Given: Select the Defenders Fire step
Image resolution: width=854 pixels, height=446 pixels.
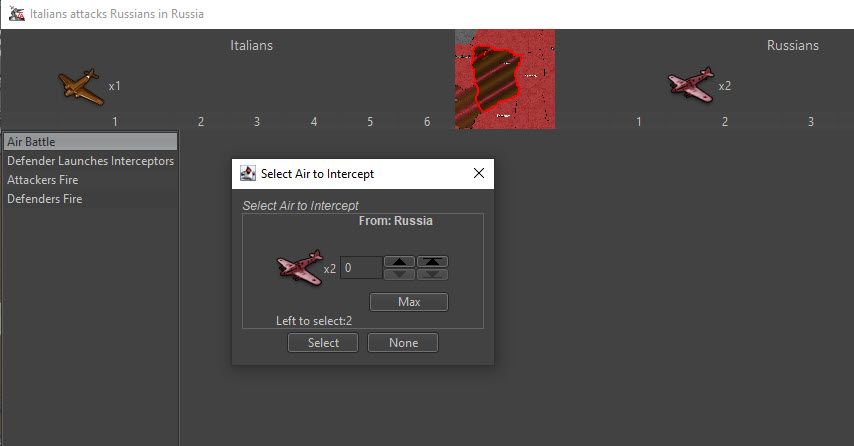Looking at the screenshot, I should click(x=90, y=199).
